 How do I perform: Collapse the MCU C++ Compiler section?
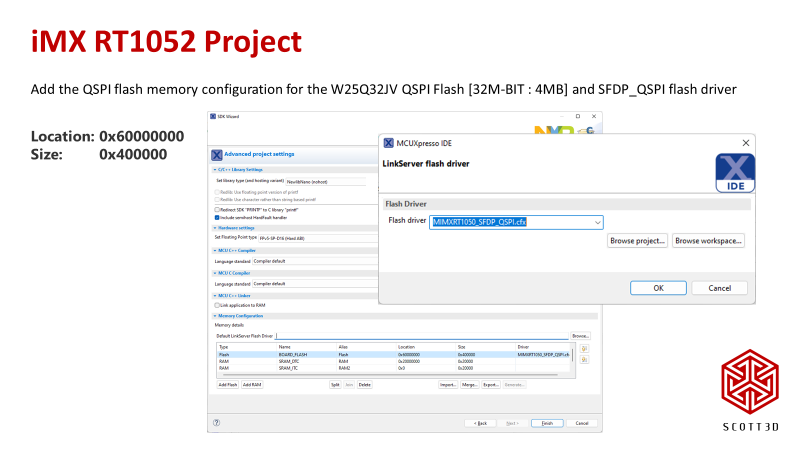tap(215, 251)
